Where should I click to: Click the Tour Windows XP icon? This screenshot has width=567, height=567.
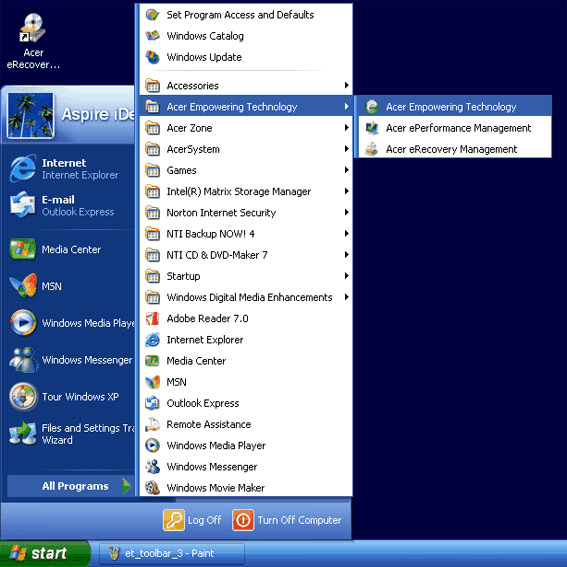(23, 396)
